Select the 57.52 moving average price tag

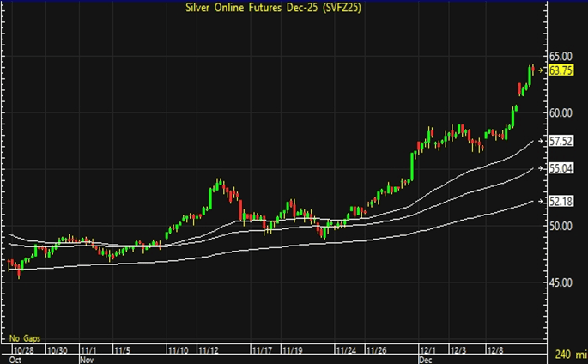[561, 141]
